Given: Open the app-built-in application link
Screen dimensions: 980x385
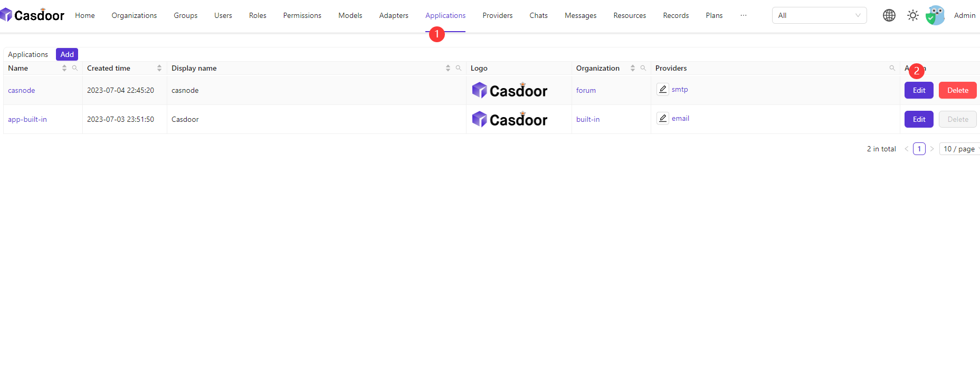Looking at the screenshot, I should (x=27, y=119).
